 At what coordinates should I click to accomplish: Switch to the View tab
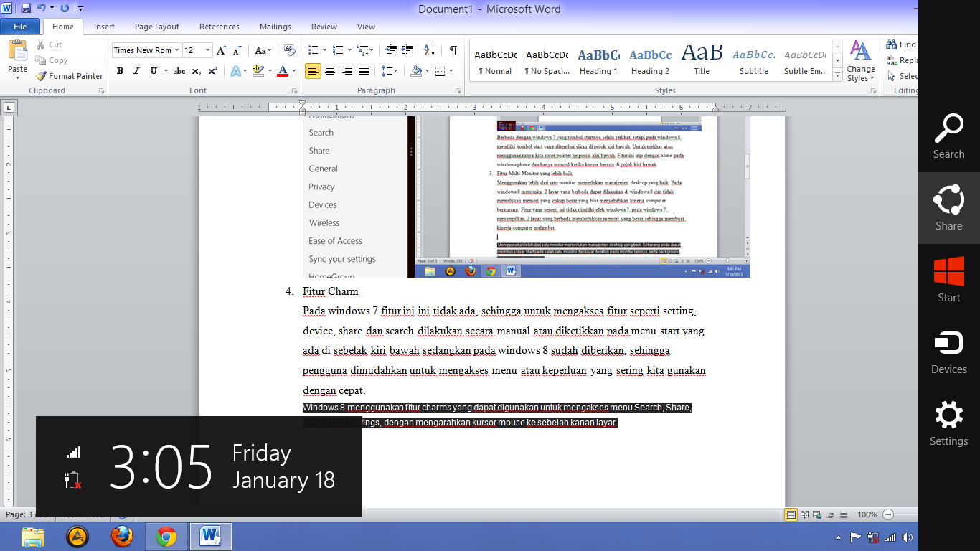tap(366, 27)
